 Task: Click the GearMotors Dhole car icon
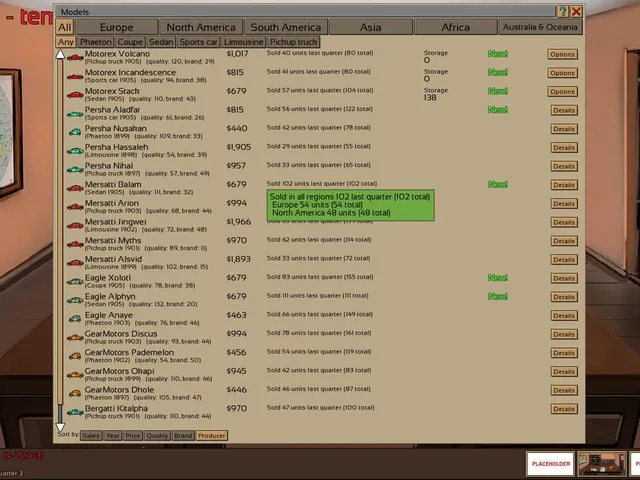75,394
